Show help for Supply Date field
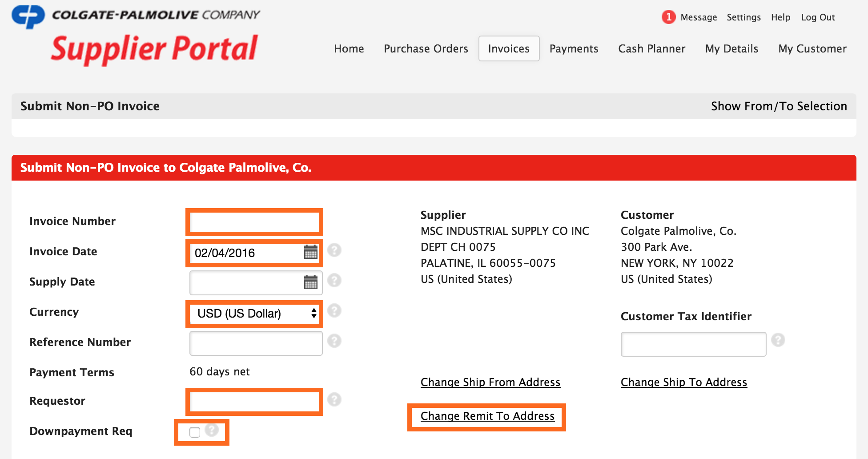Viewport: 868px width, 459px height. 334,280
